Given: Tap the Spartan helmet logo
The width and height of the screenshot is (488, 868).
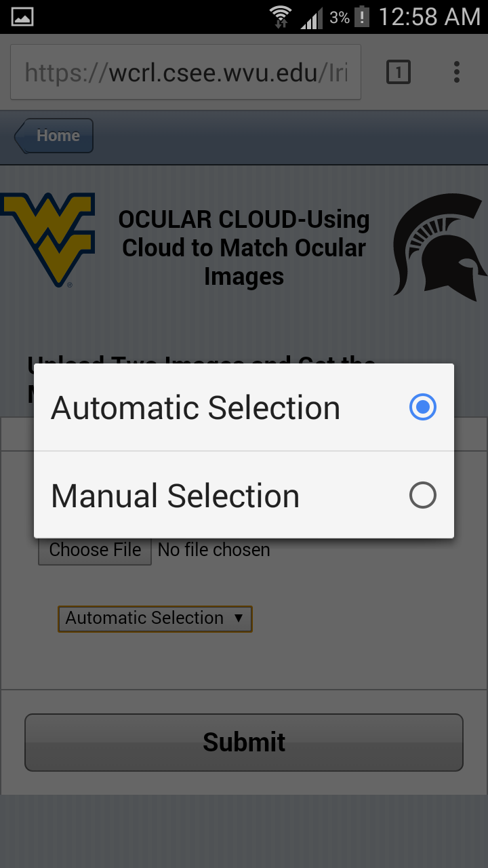Looking at the screenshot, I should tap(439, 245).
